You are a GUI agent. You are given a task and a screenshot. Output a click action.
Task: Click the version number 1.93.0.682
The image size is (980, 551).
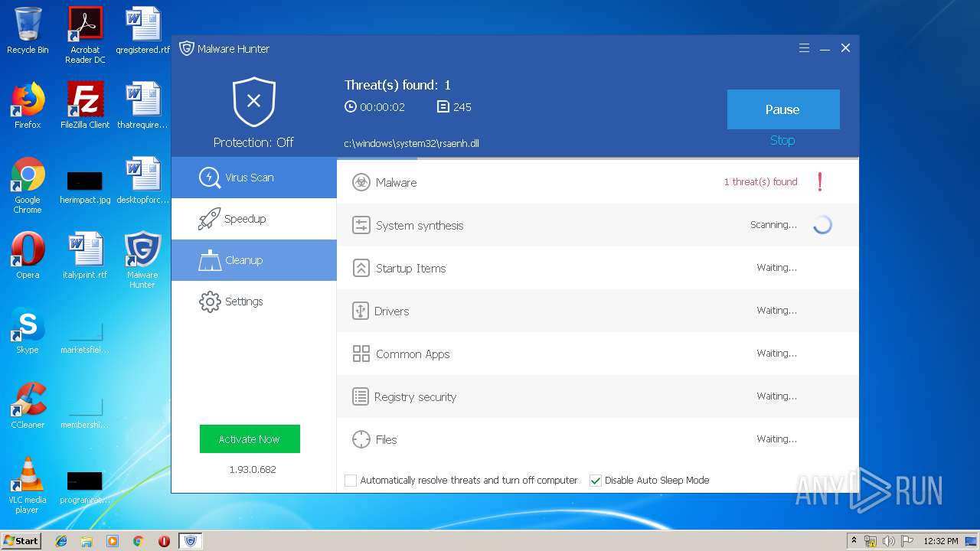point(253,470)
